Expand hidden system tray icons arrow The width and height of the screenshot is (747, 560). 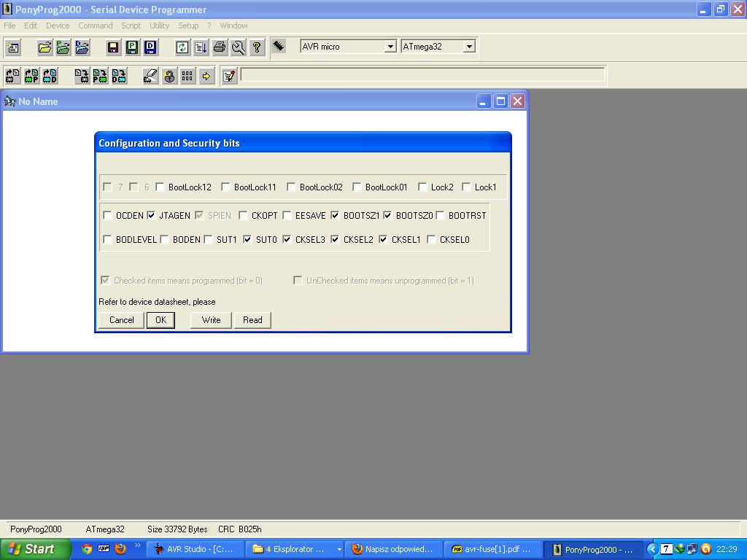652,549
